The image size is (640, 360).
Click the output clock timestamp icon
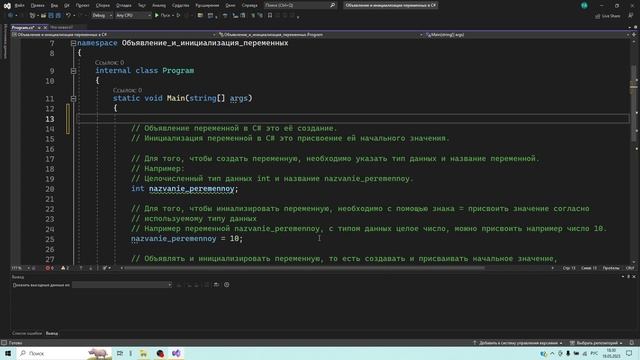[227, 285]
